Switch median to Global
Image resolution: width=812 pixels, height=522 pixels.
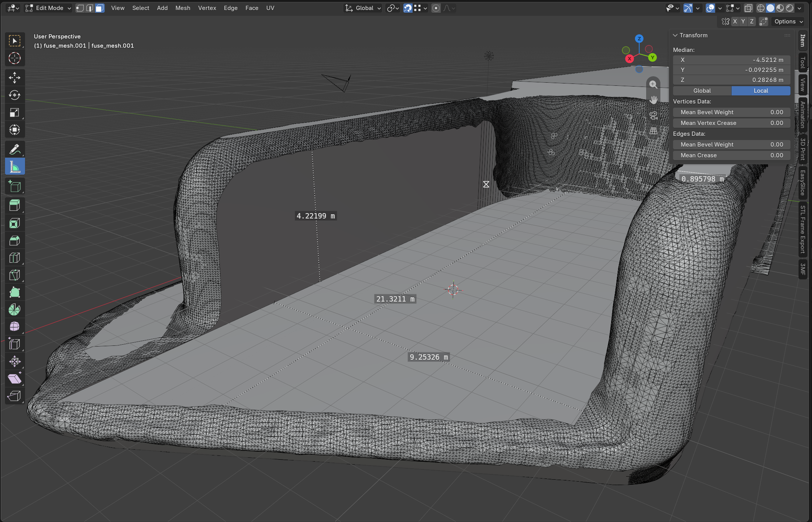tap(702, 91)
